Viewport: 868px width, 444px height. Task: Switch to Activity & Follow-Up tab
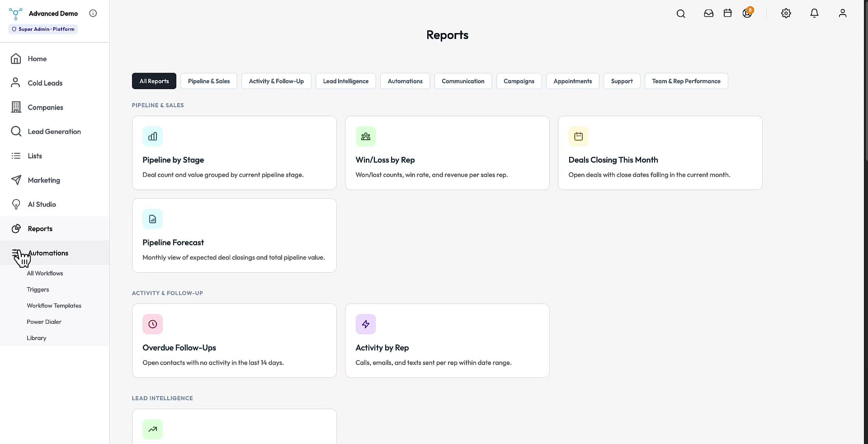point(276,81)
